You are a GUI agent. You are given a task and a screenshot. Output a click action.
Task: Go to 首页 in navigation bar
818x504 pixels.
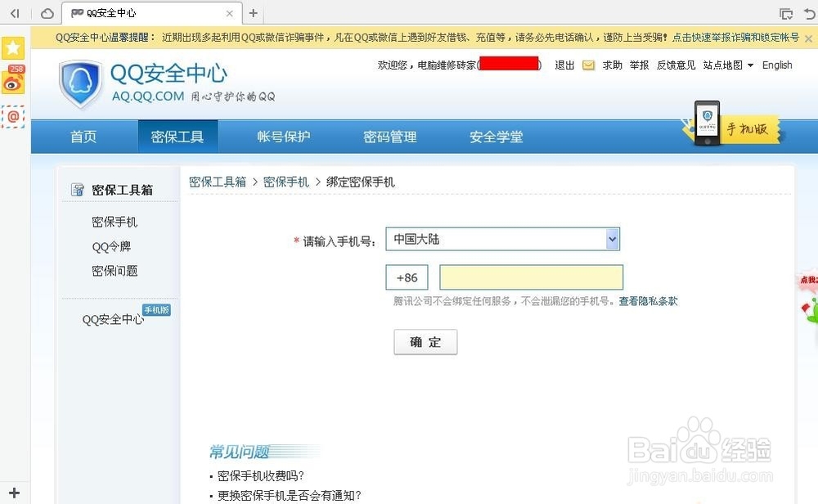[83, 137]
